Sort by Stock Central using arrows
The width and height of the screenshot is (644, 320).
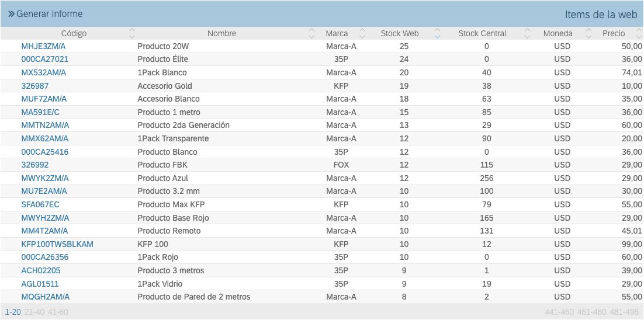(528, 33)
